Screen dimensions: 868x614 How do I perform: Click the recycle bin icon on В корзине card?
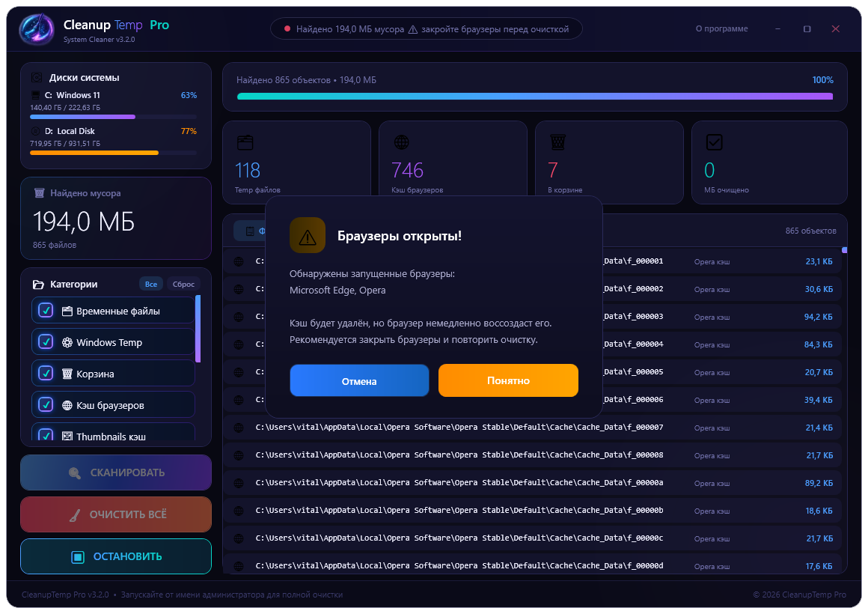(x=558, y=142)
